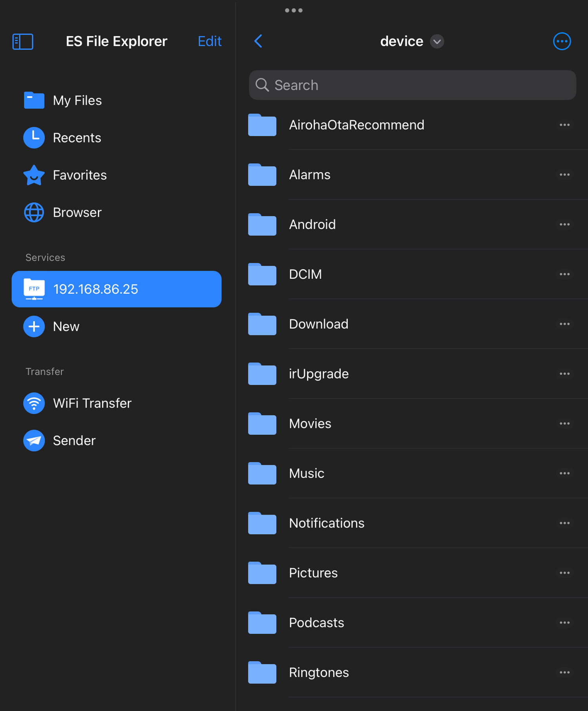Open more options for AirohaOtaRecommend
This screenshot has height=711, width=588.
pos(564,125)
